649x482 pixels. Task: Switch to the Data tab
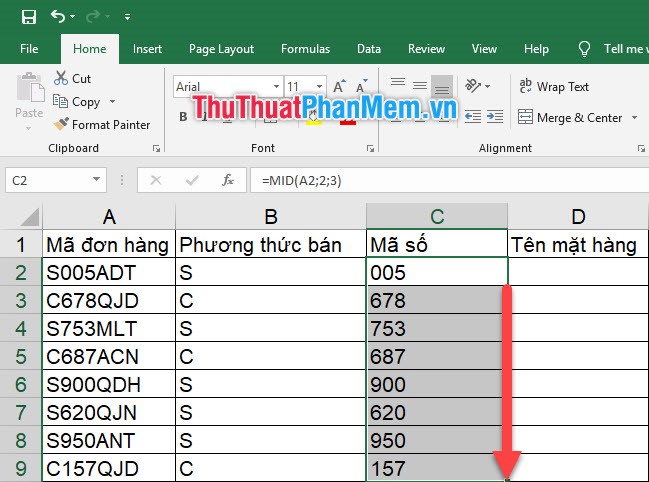369,49
